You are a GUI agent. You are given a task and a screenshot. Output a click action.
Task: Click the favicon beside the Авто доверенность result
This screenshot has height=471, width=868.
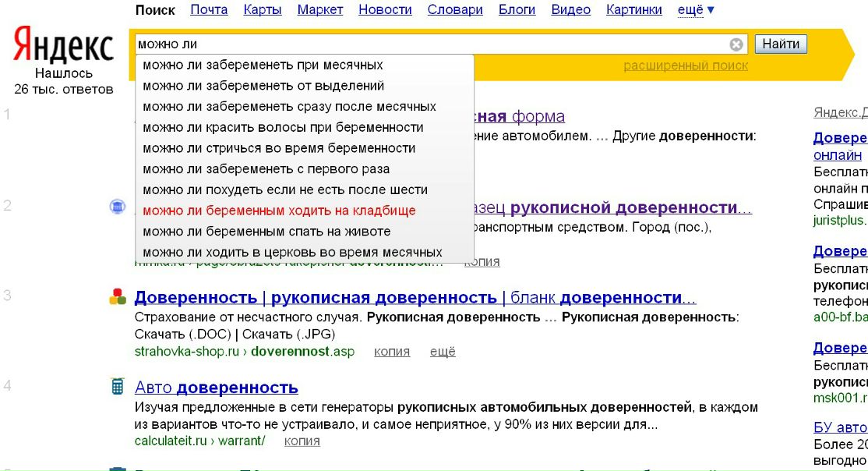pos(118,386)
